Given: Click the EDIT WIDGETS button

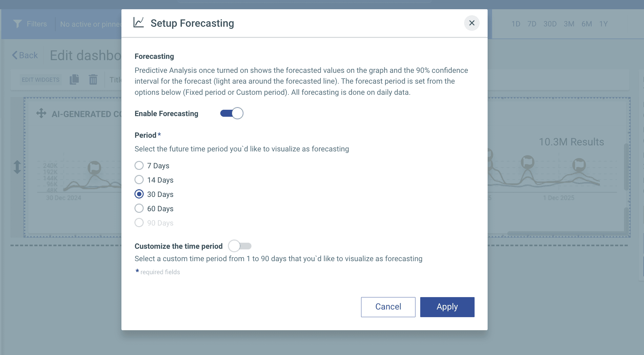Looking at the screenshot, I should tap(40, 80).
